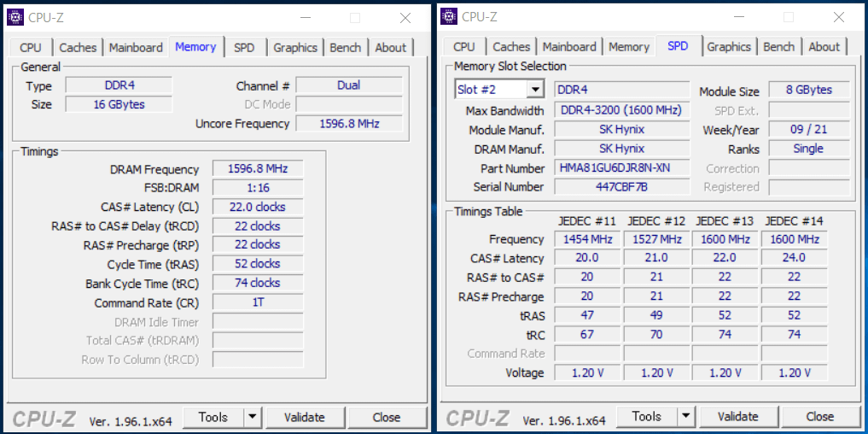This screenshot has width=868, height=434.
Task: Click Week/Year 09 / 21 value
Action: point(809,129)
